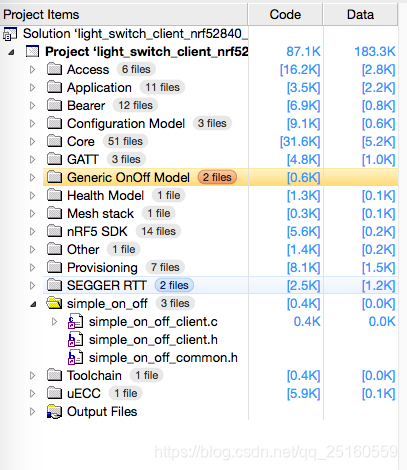Click the Bearer folder icon
Image resolution: width=407 pixels, height=470 pixels.
coord(54,105)
